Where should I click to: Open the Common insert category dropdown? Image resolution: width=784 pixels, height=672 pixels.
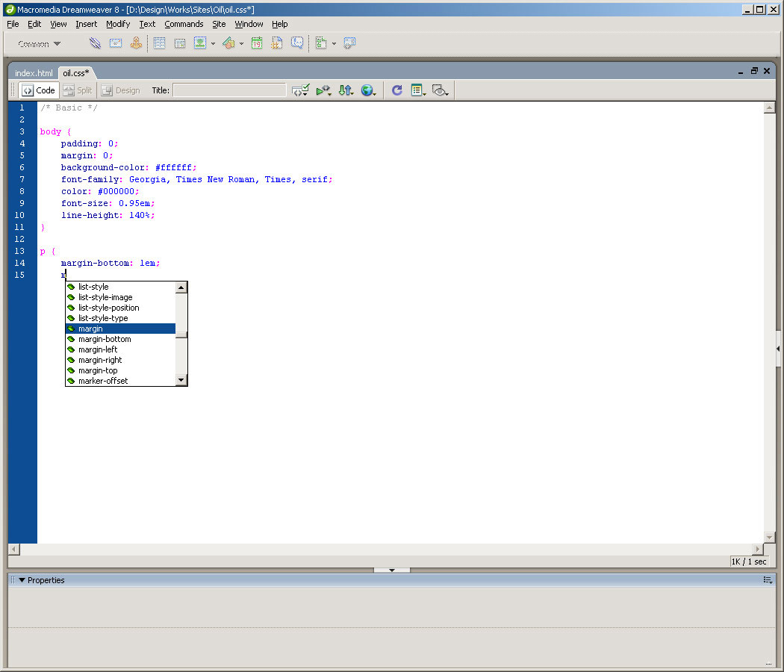pos(39,44)
